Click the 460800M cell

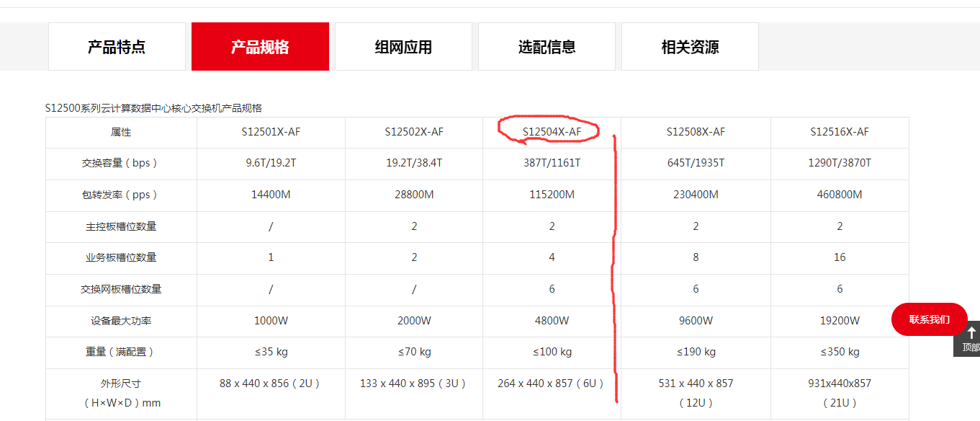pyautogui.click(x=840, y=195)
